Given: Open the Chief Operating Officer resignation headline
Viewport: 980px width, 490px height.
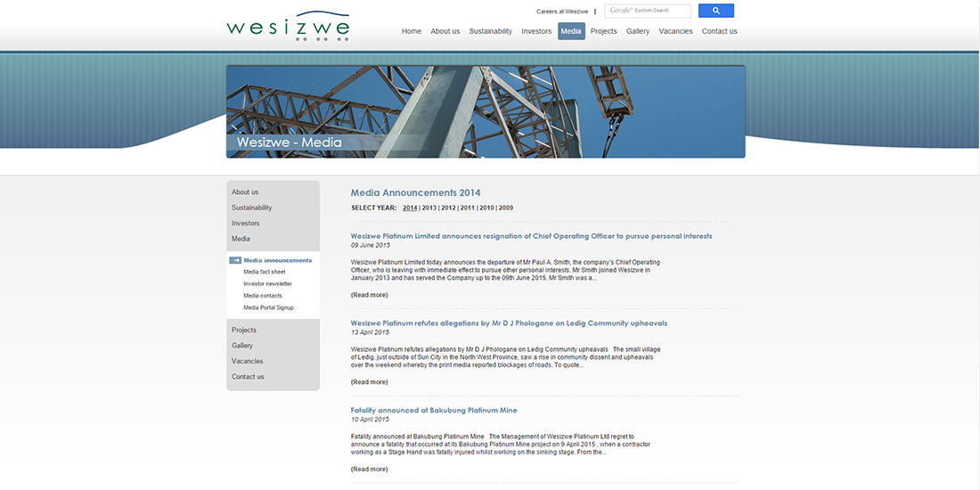Looking at the screenshot, I should click(531, 236).
